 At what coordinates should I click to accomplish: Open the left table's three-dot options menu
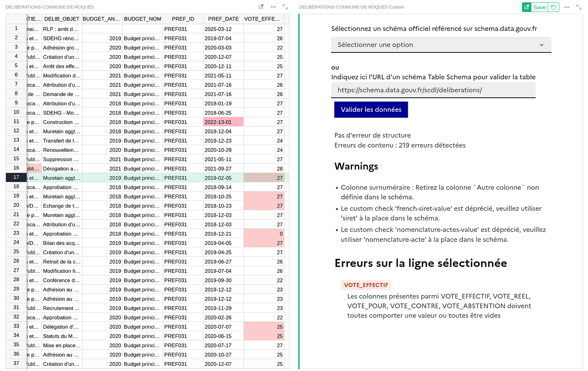coord(273,7)
